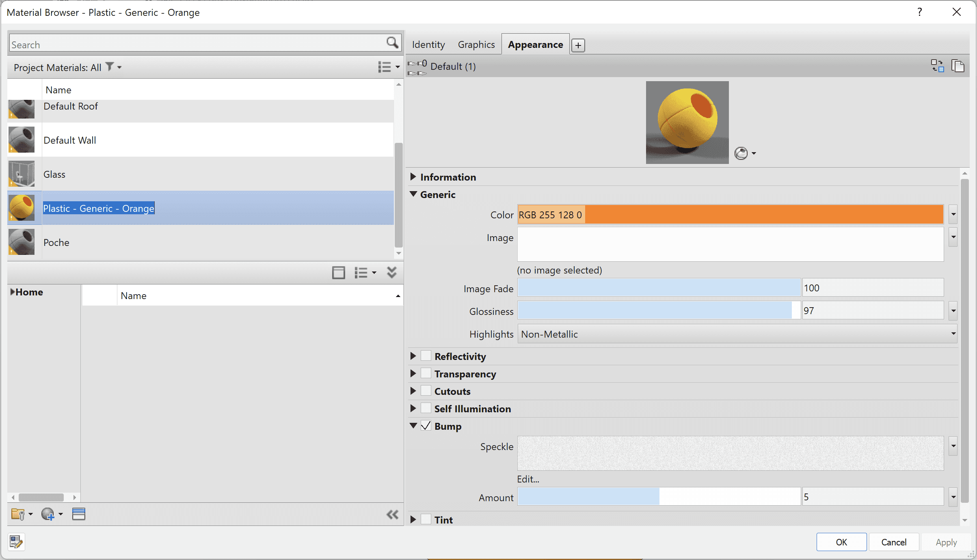Open the material library management folder icon
This screenshot has width=977, height=560.
(19, 514)
